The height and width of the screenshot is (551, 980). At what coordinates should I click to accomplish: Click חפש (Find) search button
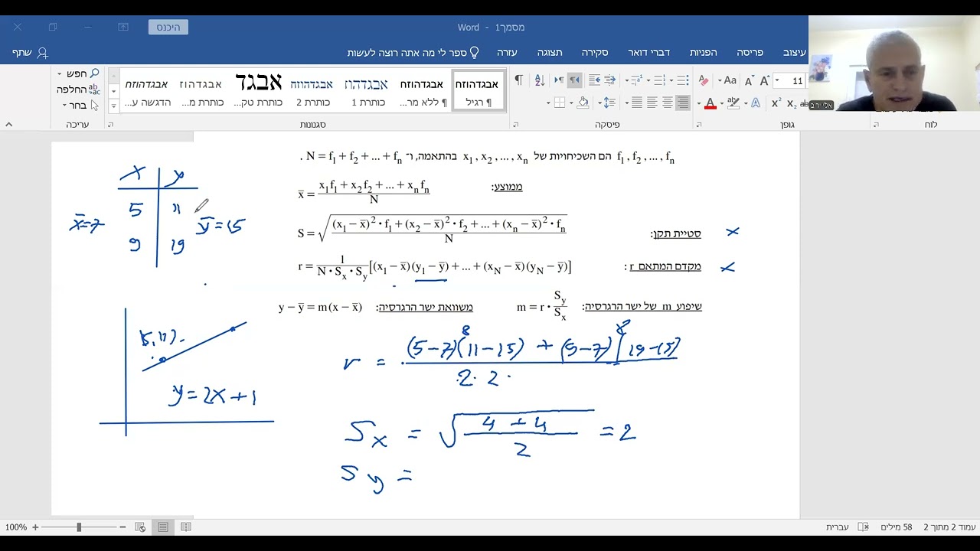coord(79,73)
